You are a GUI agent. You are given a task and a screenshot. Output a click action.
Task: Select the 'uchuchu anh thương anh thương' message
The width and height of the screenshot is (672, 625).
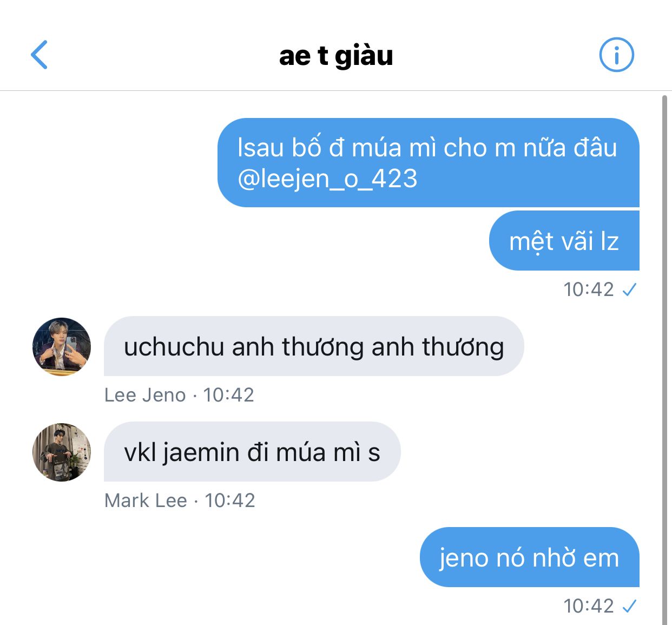314,346
